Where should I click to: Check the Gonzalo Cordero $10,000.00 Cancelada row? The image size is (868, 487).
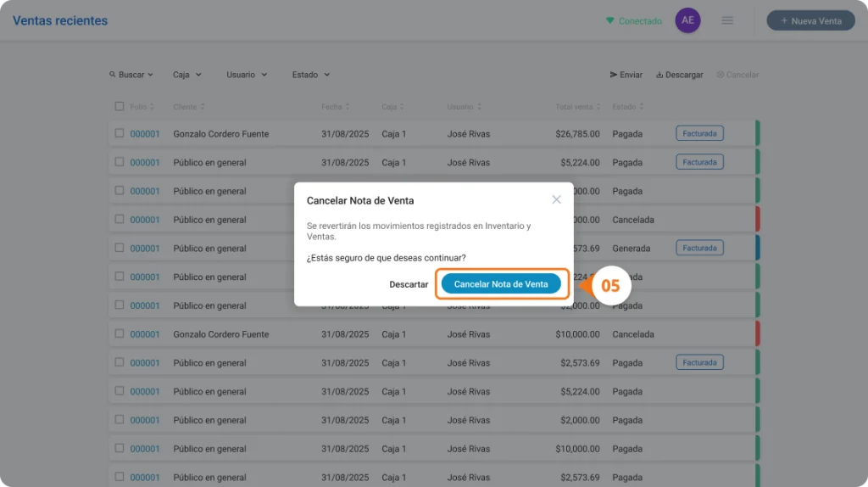pos(119,333)
